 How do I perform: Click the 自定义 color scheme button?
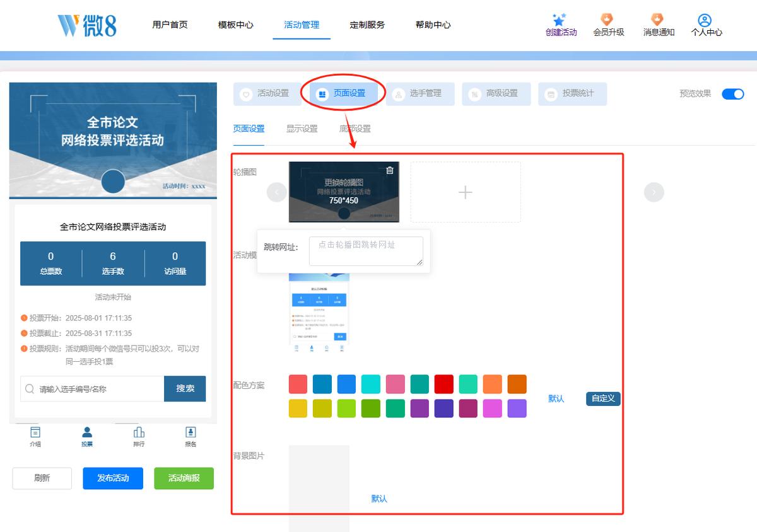(x=603, y=398)
